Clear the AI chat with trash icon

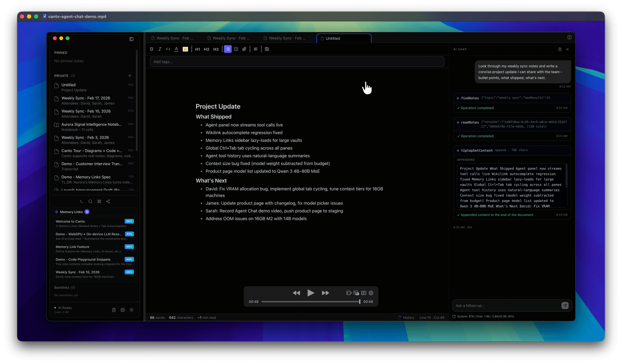(x=560, y=50)
